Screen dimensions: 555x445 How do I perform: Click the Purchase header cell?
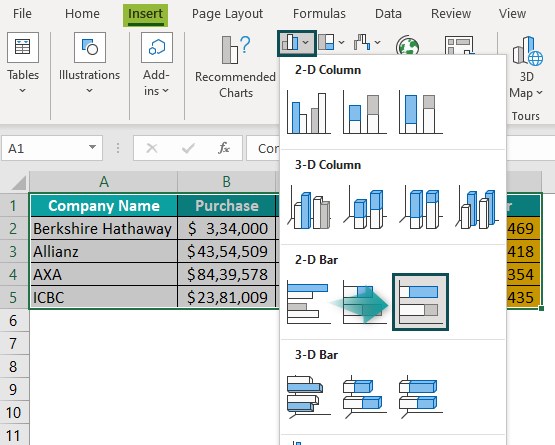tap(227, 206)
